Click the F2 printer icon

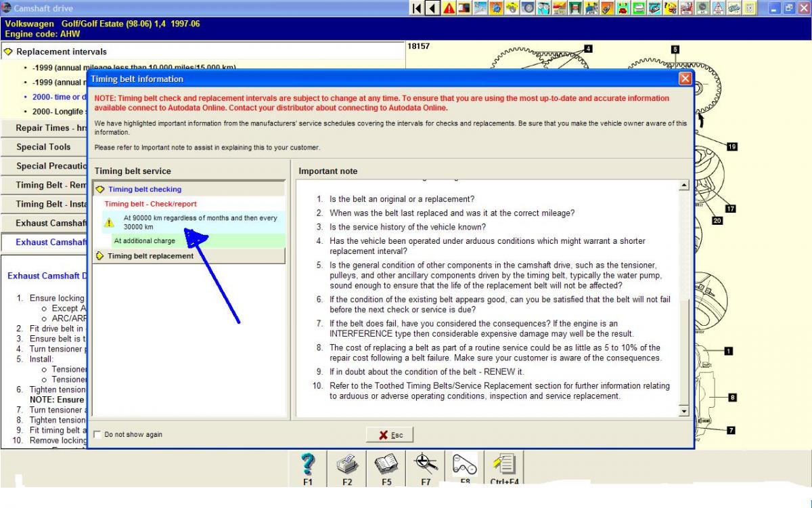point(347,465)
